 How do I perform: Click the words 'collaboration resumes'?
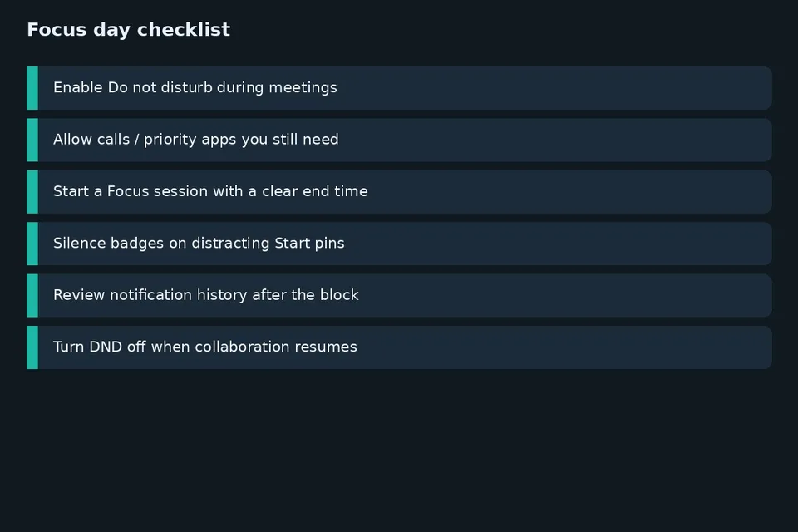(276, 347)
